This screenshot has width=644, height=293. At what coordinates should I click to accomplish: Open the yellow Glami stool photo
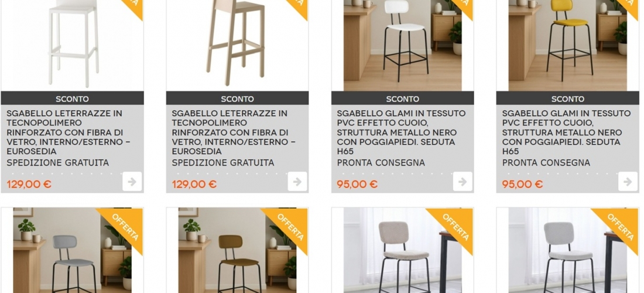pyautogui.click(x=568, y=45)
